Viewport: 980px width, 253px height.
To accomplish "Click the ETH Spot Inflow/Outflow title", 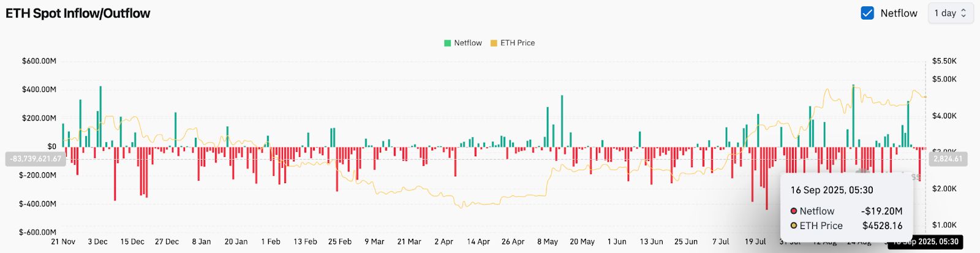I will (x=78, y=13).
